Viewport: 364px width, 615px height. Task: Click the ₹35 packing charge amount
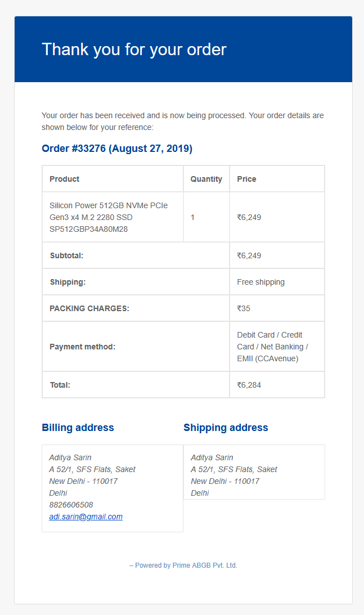pyautogui.click(x=244, y=308)
